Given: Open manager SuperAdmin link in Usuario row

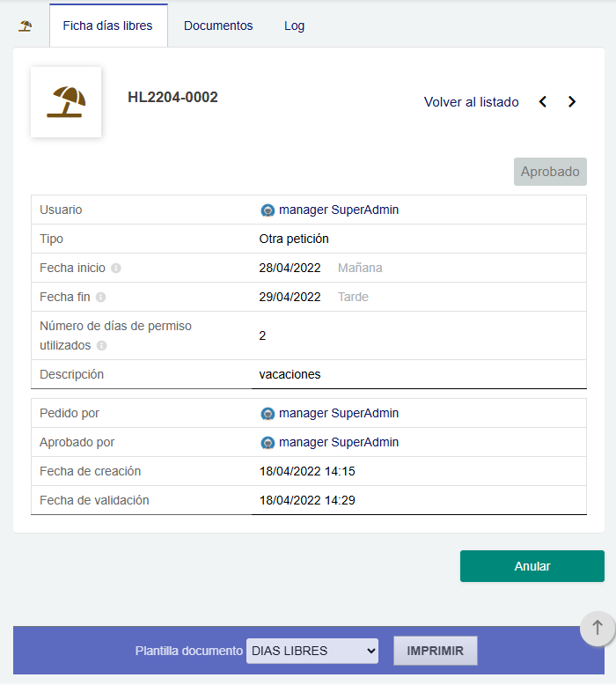Looking at the screenshot, I should 339,210.
